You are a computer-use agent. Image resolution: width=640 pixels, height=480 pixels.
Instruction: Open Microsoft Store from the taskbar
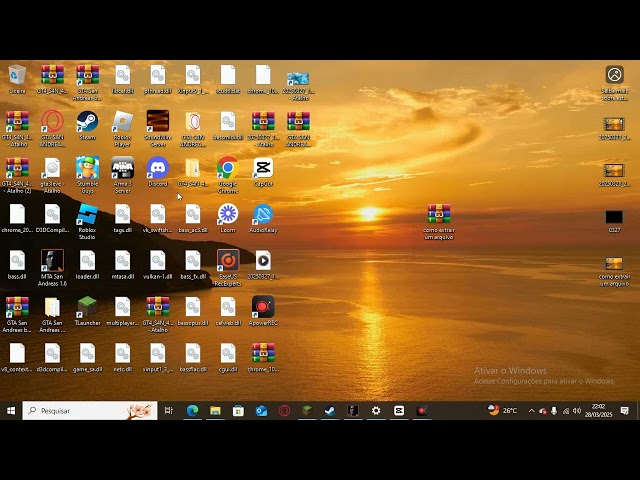238,411
